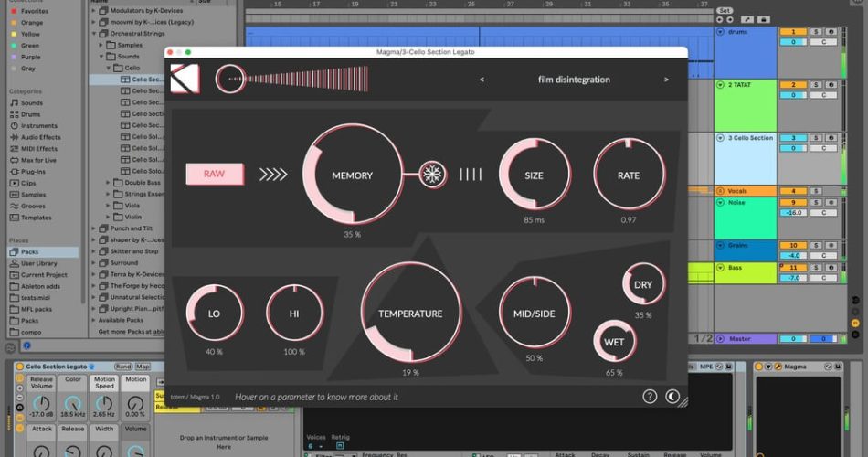Collapse the Orchestral Strings pack

[94, 34]
